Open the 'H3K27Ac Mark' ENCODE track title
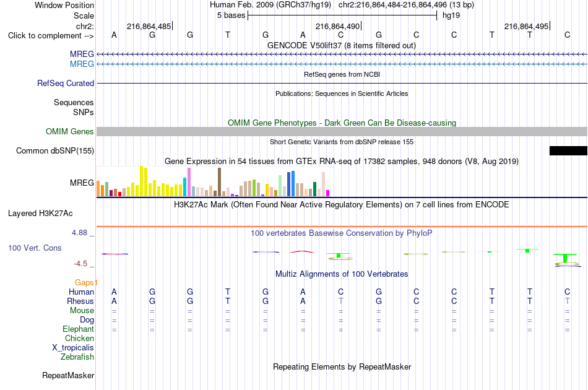 click(x=342, y=204)
